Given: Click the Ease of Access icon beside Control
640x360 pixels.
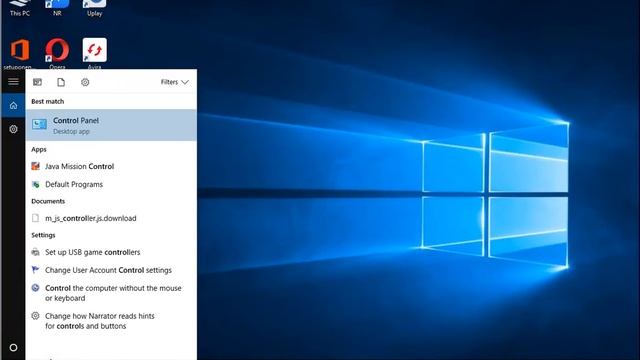Looking at the screenshot, I should coord(36,288).
